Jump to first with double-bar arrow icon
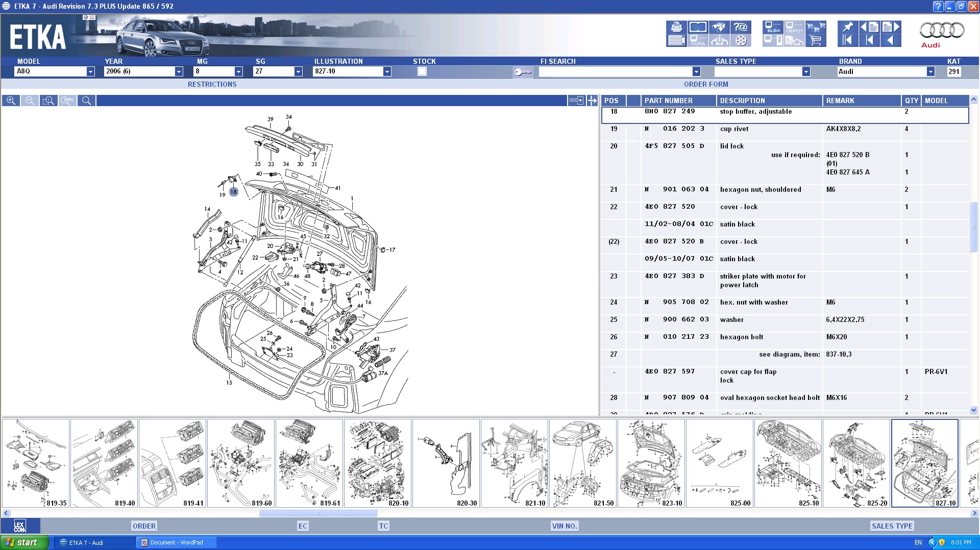 pyautogui.click(x=847, y=40)
